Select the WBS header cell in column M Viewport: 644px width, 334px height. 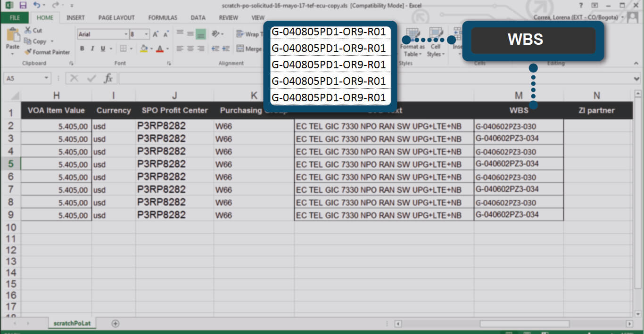pos(518,111)
